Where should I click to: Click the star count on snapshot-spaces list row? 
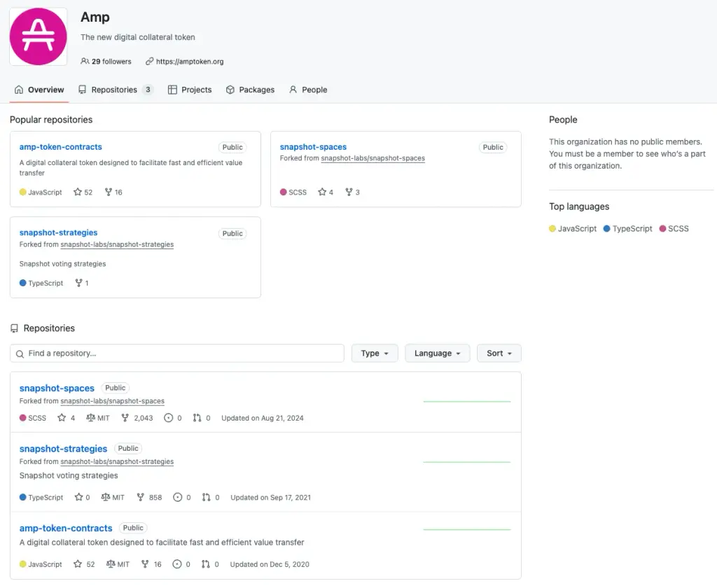click(x=67, y=418)
